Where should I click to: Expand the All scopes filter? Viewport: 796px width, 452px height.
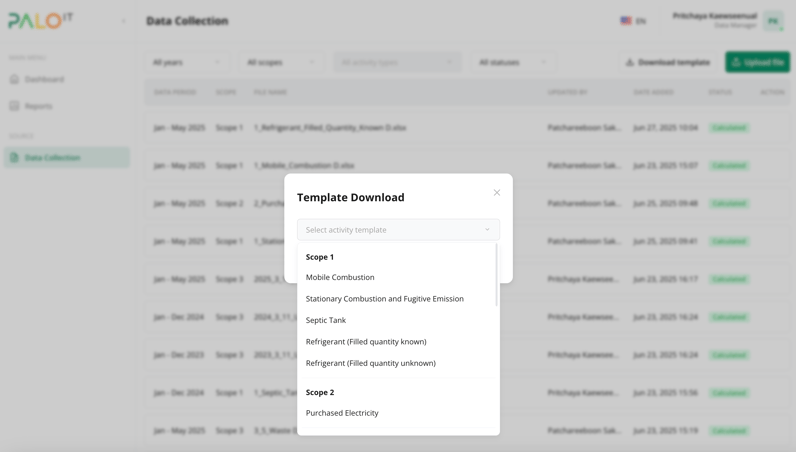point(280,62)
